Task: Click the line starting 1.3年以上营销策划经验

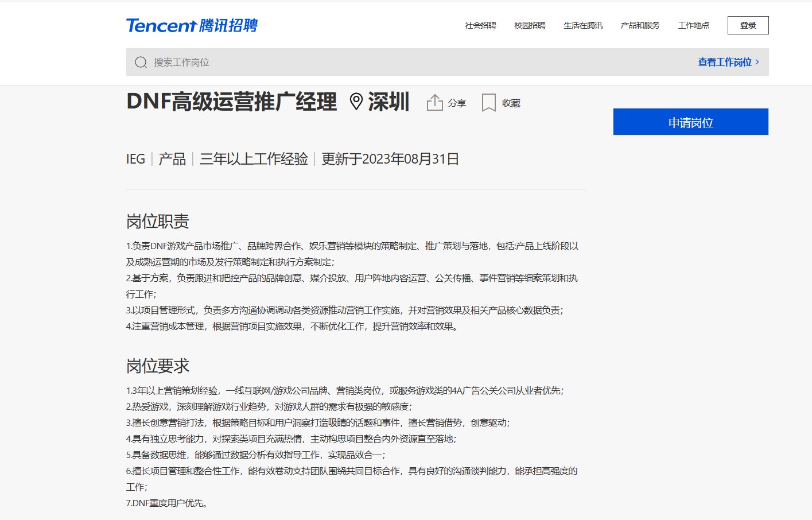Action: tap(345, 390)
